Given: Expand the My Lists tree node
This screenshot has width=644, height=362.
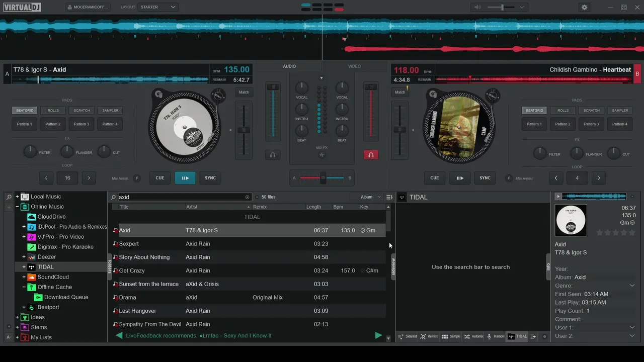Looking at the screenshot, I should (x=17, y=337).
